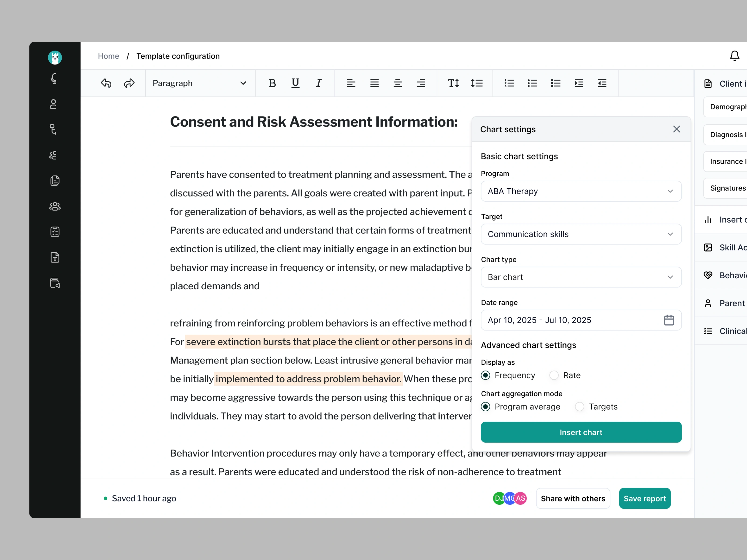
Task: Toggle underline formatting
Action: [295, 83]
